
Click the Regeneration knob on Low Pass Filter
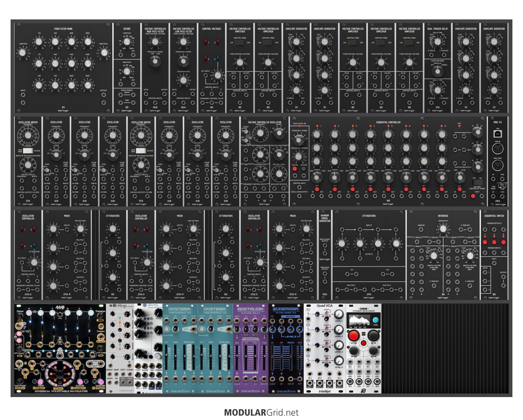tap(183, 80)
